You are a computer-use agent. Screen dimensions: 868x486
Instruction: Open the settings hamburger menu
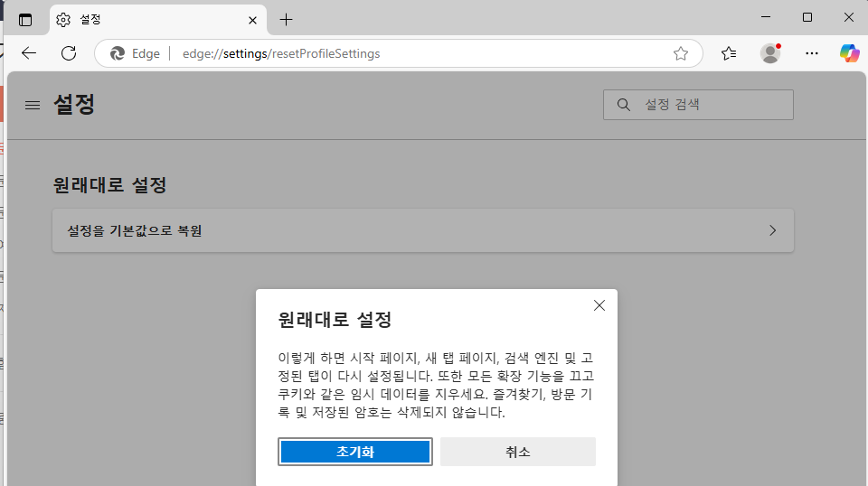(33, 105)
